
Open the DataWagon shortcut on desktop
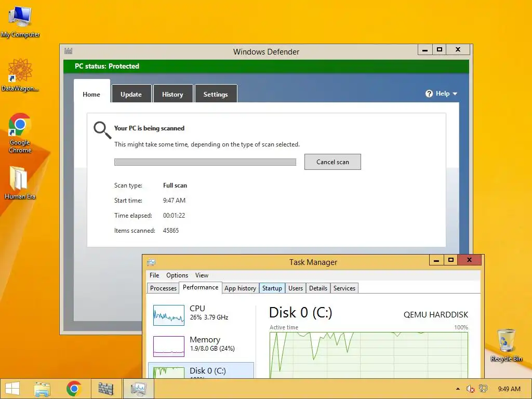click(x=20, y=75)
